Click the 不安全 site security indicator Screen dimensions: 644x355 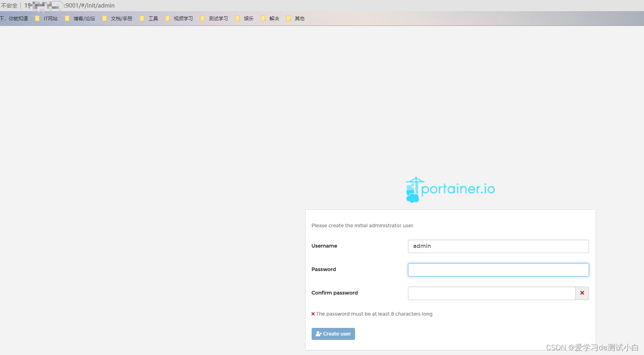click(x=9, y=6)
